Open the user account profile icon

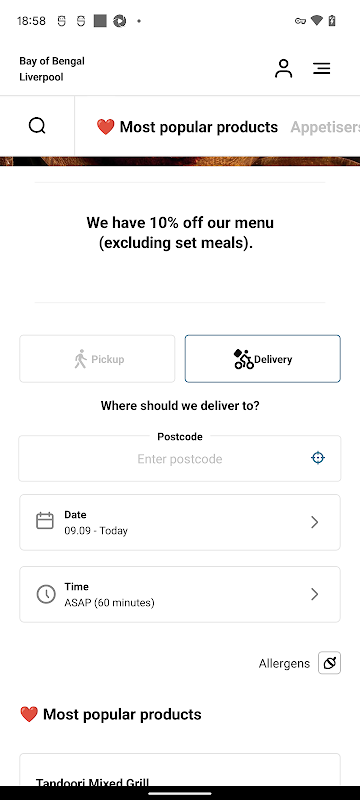(284, 68)
